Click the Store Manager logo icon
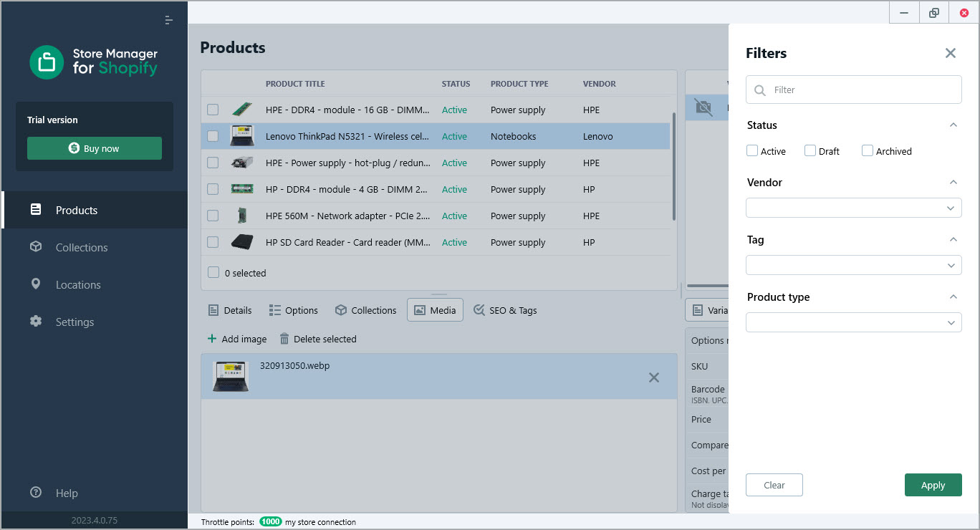The image size is (980, 530). point(47,62)
